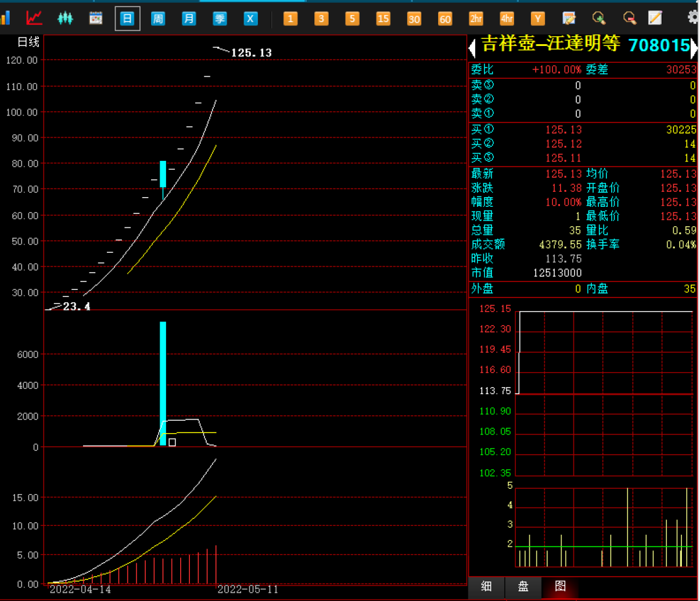
Task: Select the 15-minute chart button
Action: point(383,19)
